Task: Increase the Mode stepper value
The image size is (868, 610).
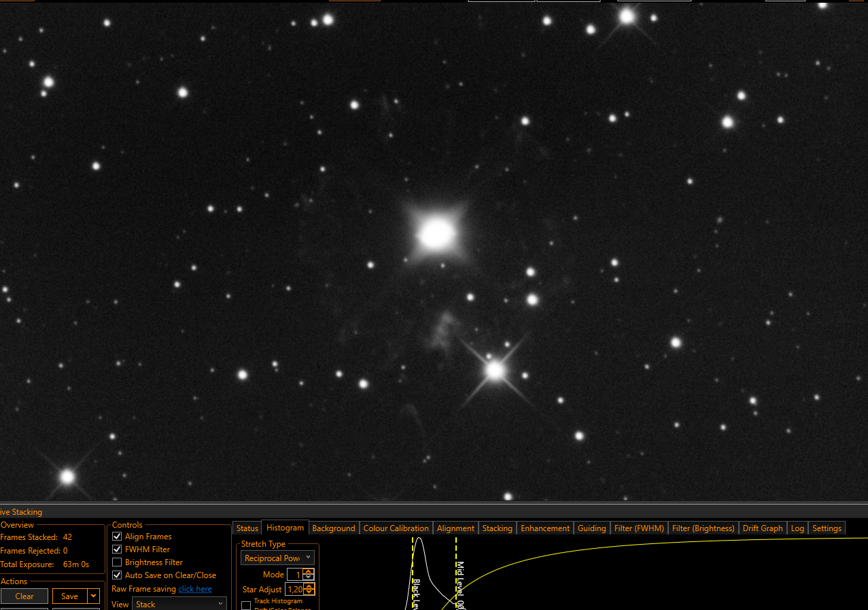Action: [x=309, y=572]
